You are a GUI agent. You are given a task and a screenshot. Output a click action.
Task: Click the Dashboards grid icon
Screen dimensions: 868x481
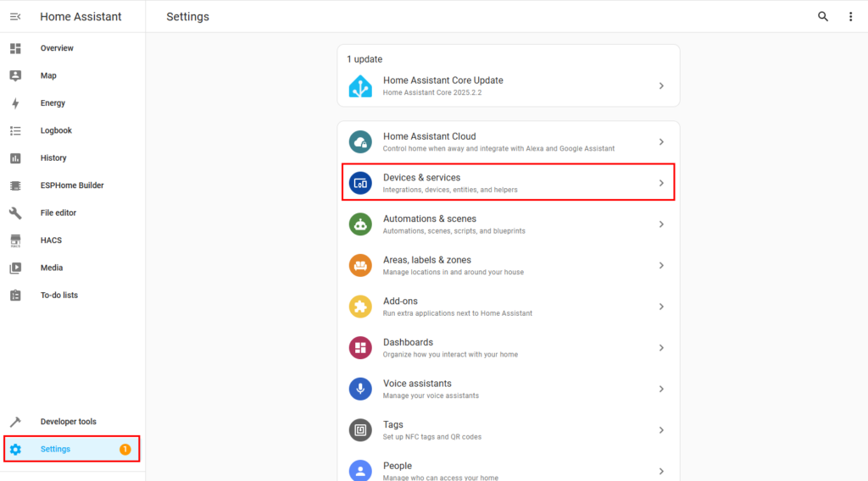point(360,348)
